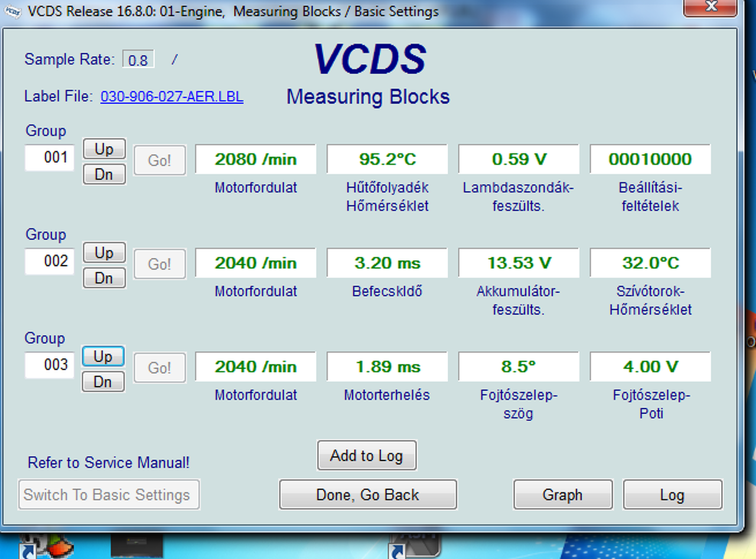Select the 32.0°C intake temperature value

pos(650,263)
